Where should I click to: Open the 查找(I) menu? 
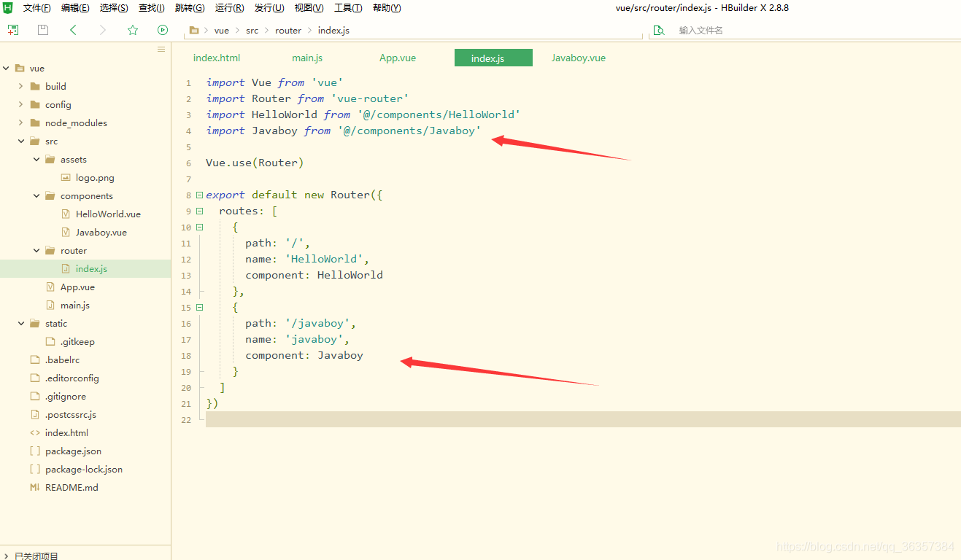(151, 8)
